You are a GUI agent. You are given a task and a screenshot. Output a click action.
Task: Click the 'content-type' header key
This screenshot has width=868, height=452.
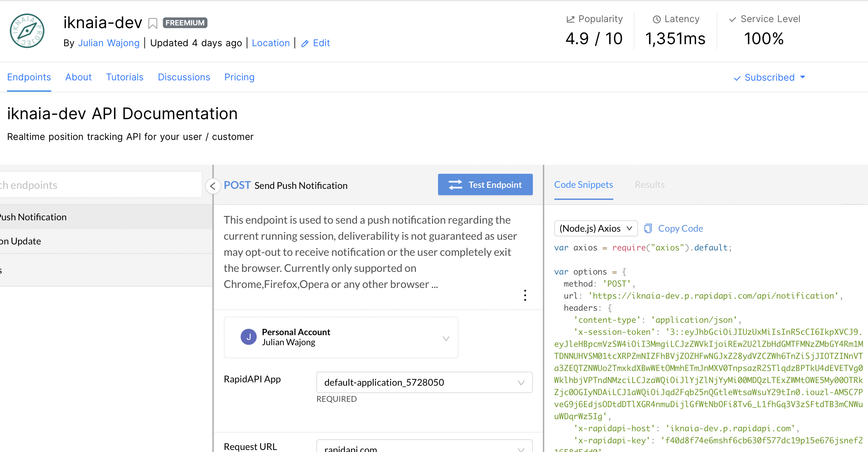[608, 320]
